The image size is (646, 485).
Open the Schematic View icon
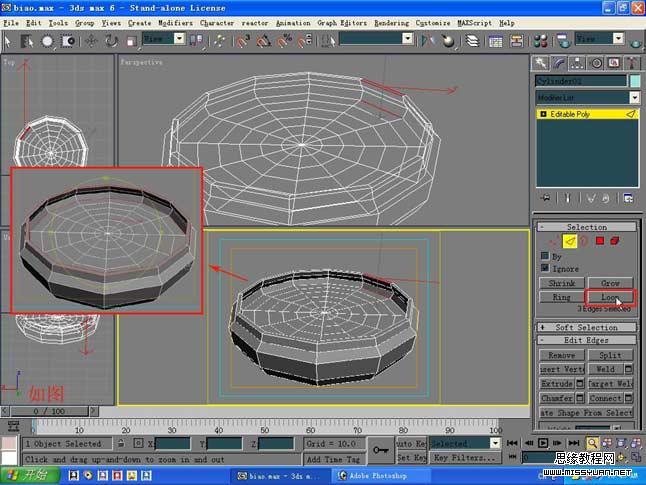pyautogui.click(x=516, y=41)
